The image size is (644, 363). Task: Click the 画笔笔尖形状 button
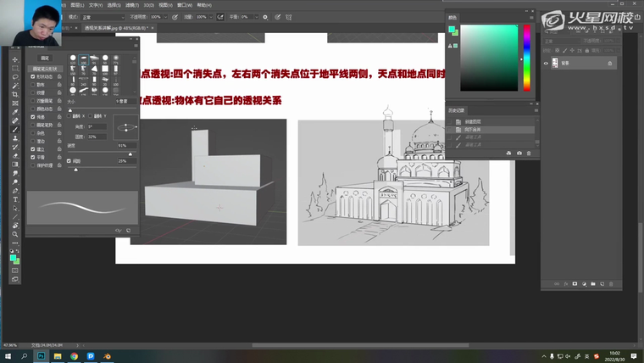point(44,68)
